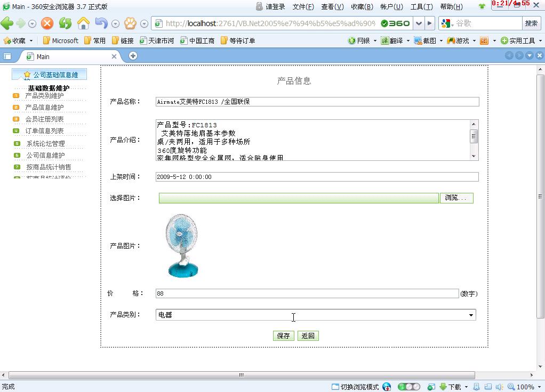Open the tab list dropdown at right of tab bar
The height and width of the screenshot is (392, 545).
coord(530,55)
